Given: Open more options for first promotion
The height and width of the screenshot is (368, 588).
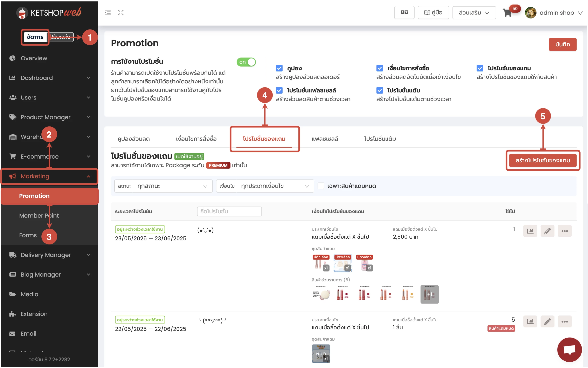Looking at the screenshot, I should [x=564, y=231].
